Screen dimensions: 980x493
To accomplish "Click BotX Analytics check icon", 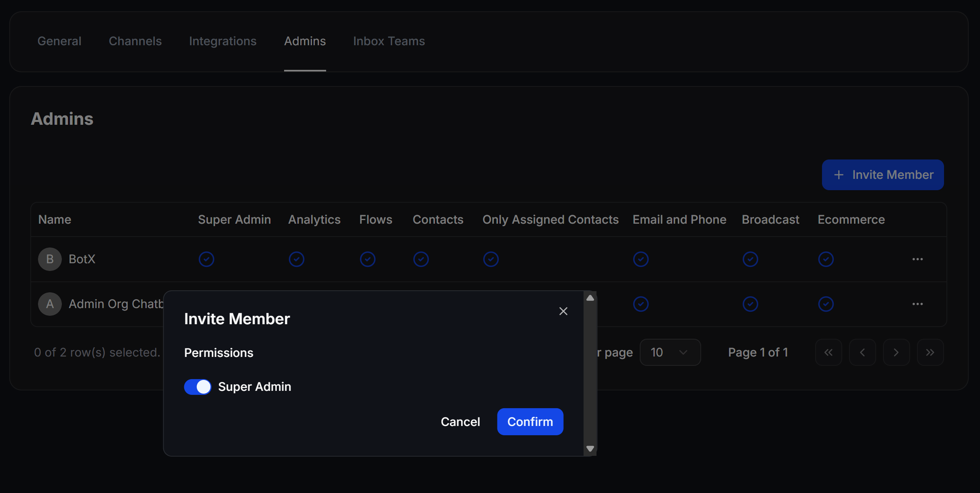I will [296, 259].
